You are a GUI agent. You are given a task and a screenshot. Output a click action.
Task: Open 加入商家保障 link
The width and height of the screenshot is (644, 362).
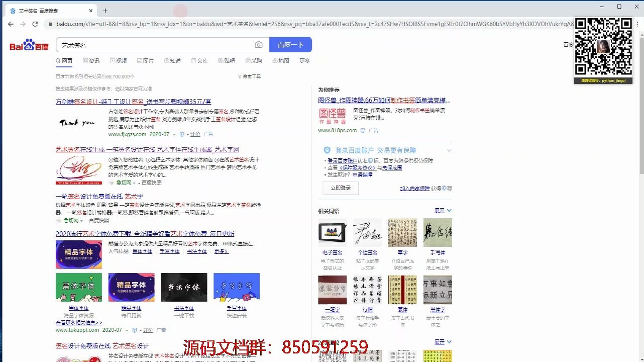pos(415,189)
